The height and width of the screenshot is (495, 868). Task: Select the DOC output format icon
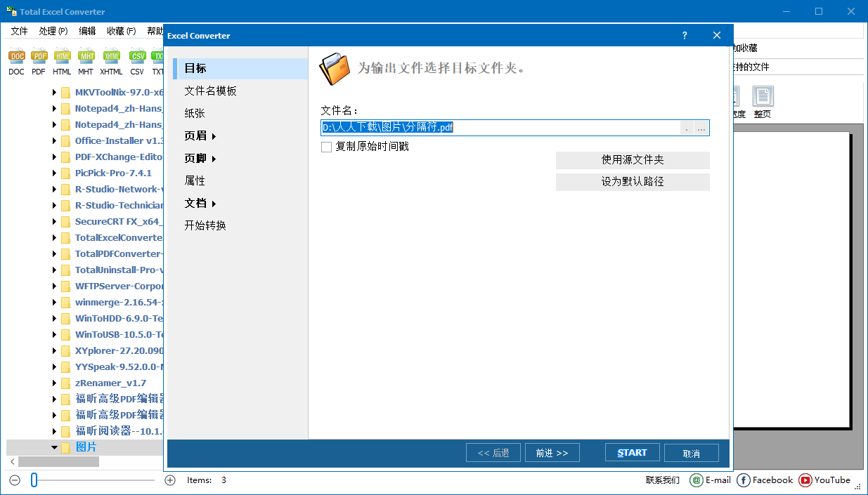(x=15, y=58)
